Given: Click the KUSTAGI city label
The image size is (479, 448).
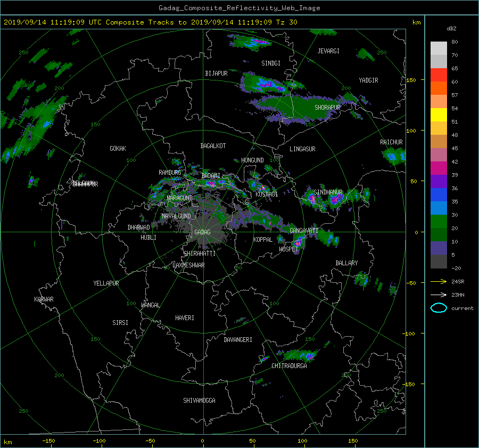Looking at the screenshot, I should (267, 194).
